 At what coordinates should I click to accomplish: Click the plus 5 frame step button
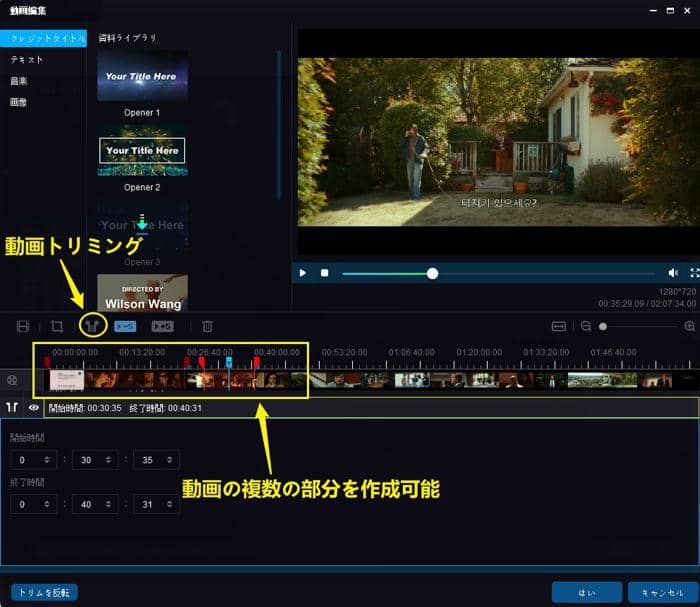162,326
